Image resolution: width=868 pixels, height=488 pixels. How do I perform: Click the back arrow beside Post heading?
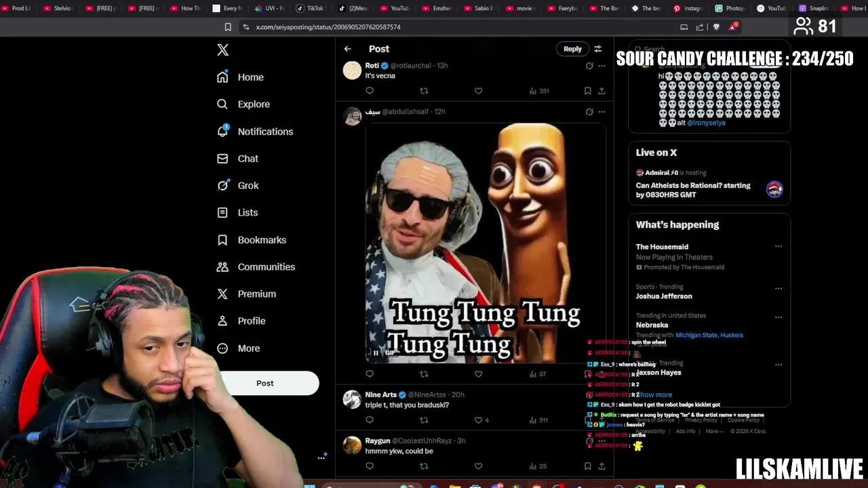(347, 49)
